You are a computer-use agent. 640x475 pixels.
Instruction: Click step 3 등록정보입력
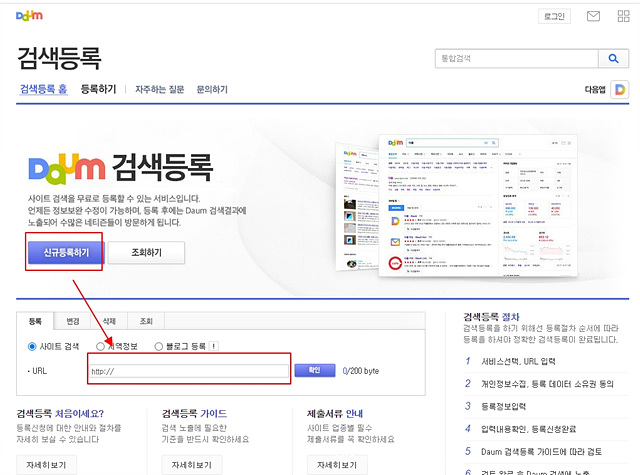pos(503,406)
